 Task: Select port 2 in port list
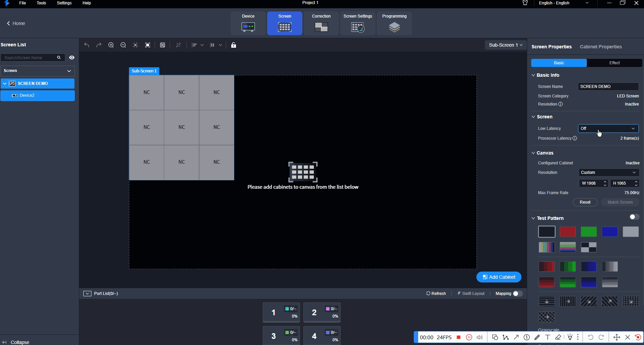pos(322,313)
